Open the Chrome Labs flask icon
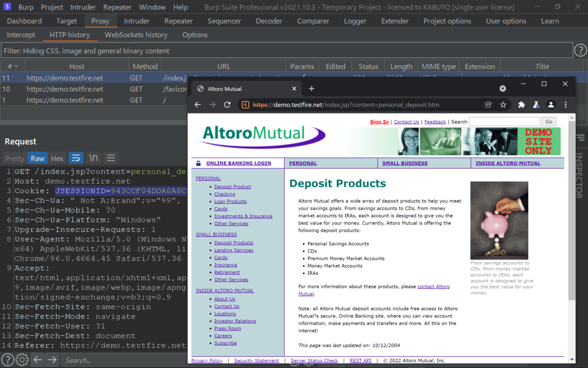The image size is (588, 368). click(x=537, y=105)
